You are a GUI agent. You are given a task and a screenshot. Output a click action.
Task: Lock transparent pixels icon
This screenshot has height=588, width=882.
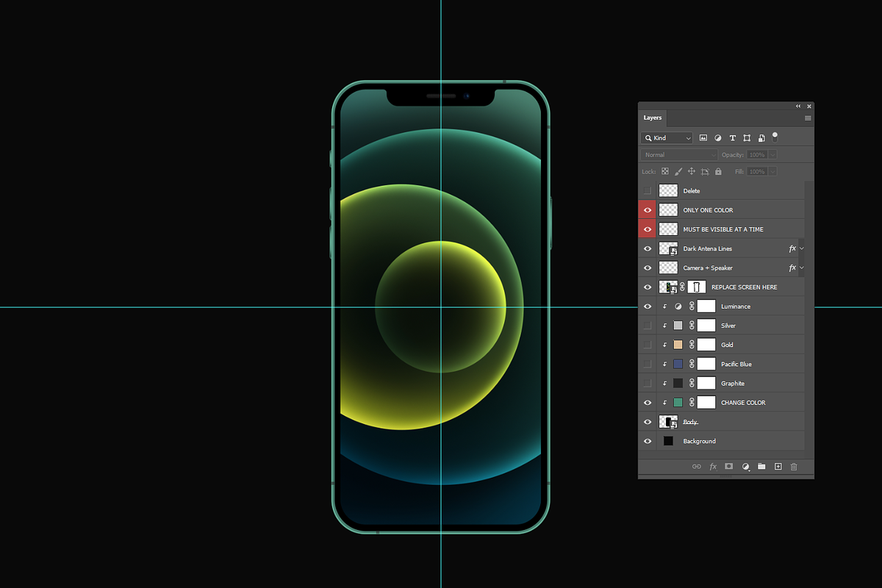(x=665, y=171)
